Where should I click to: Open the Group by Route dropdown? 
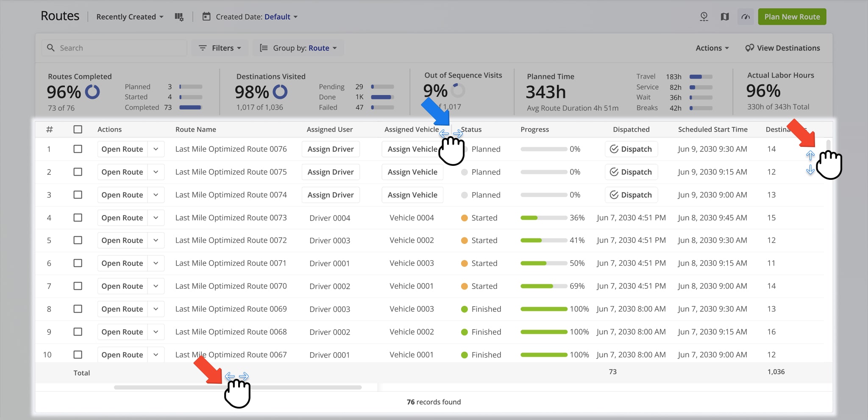[x=298, y=48]
